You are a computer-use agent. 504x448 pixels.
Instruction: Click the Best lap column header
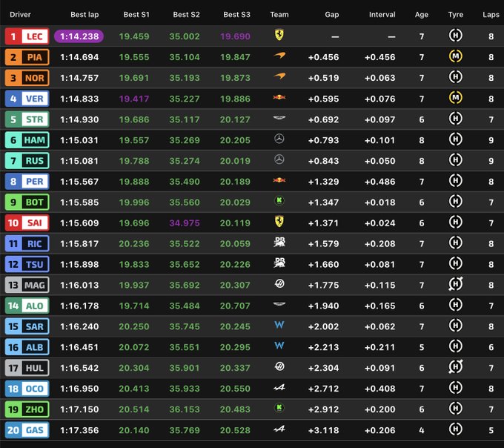pos(84,15)
